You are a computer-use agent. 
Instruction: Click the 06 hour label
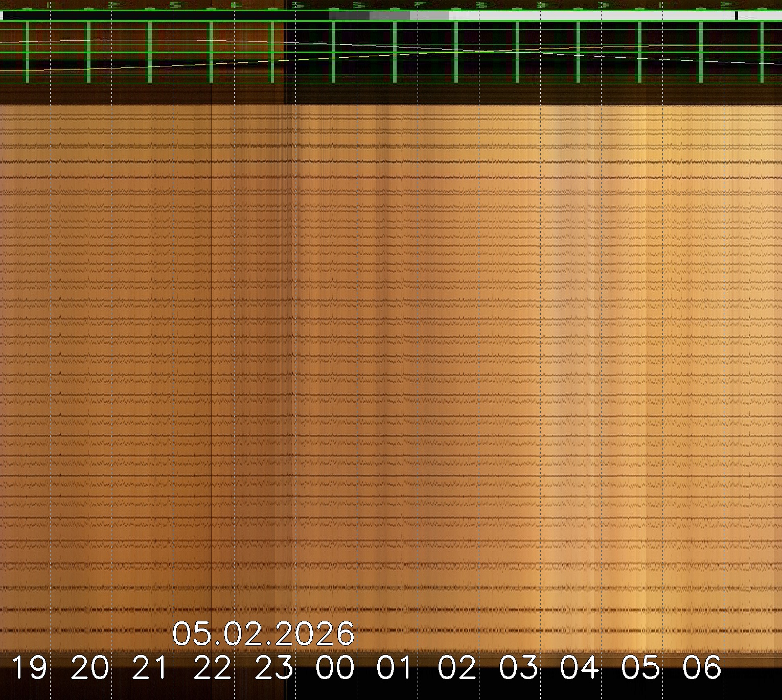pyautogui.click(x=702, y=668)
